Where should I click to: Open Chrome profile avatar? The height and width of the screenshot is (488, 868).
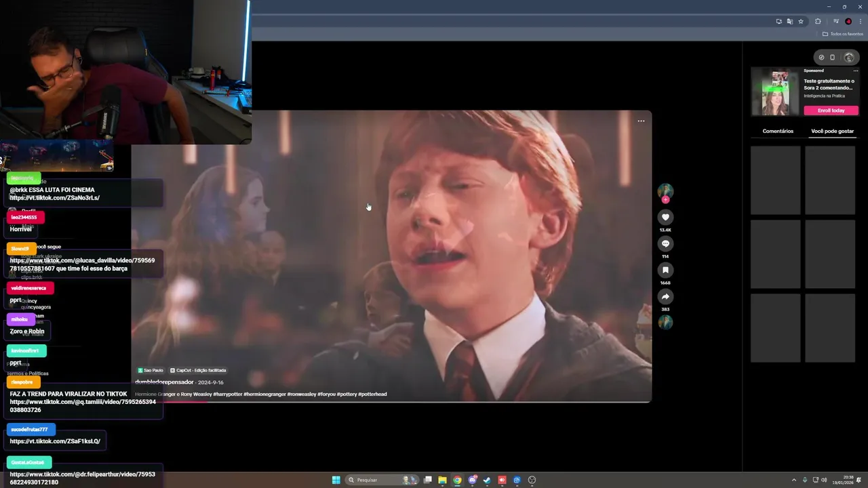click(848, 22)
